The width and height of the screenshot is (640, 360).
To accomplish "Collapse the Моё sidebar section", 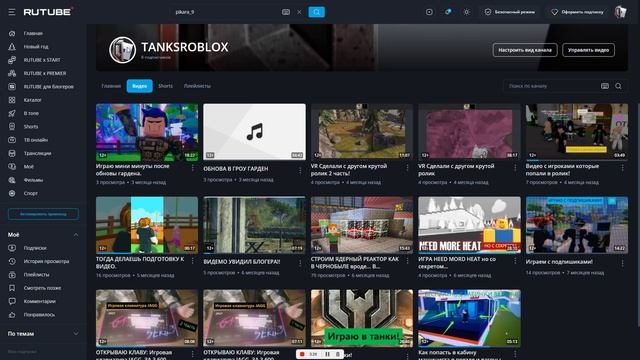I will (x=76, y=235).
